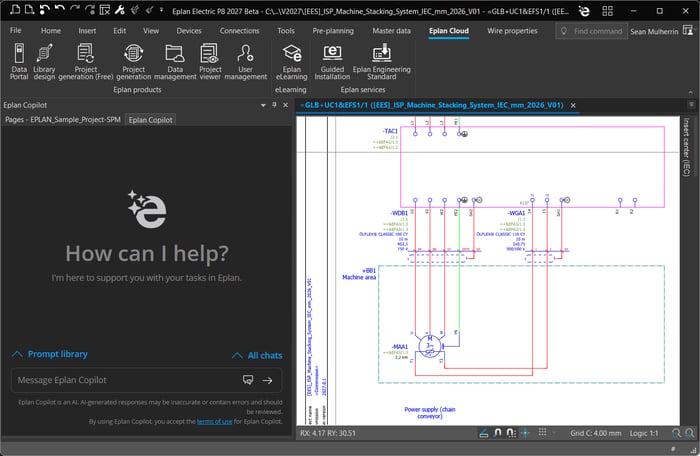Toggle the design mode pencil icon
This screenshot has height=456, width=700.
484,433
